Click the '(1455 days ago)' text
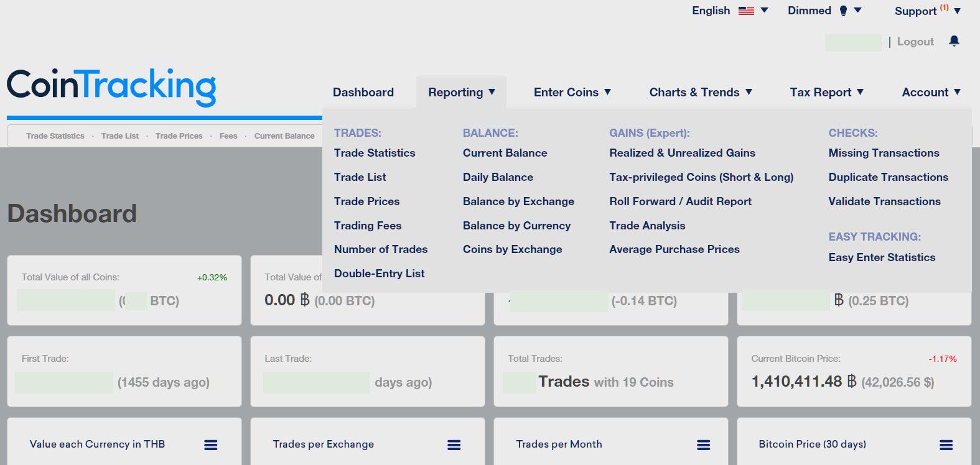This screenshot has width=980, height=465. pyautogui.click(x=164, y=382)
